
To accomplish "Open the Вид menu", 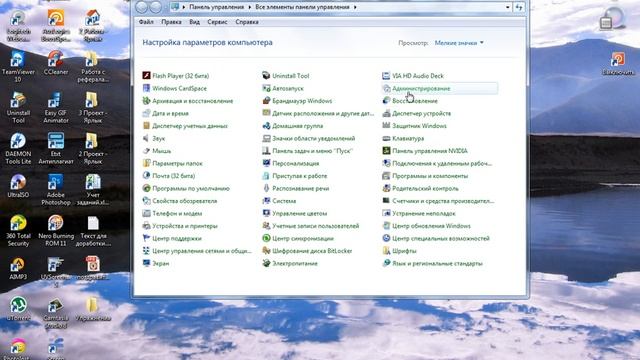I will point(194,22).
